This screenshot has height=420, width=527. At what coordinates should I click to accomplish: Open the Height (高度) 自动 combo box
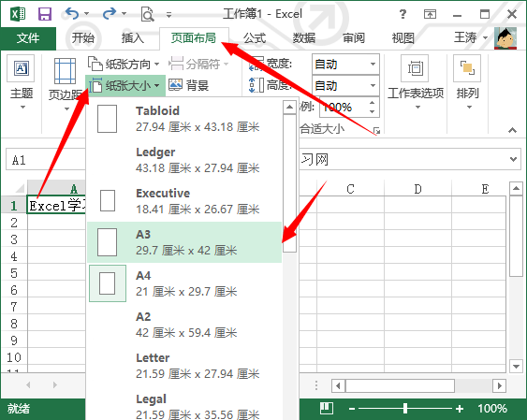coord(345,86)
